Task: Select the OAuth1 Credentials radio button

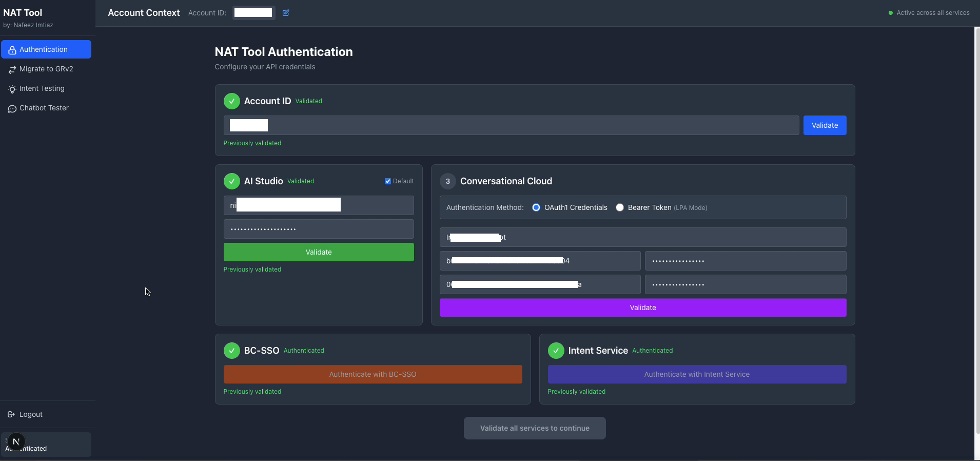Action: (536, 207)
